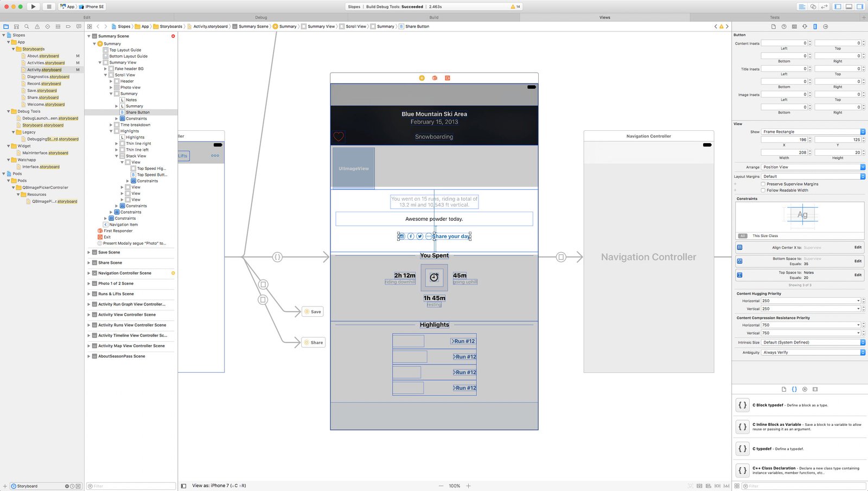Switch to the Assistant editor icon

(813, 7)
